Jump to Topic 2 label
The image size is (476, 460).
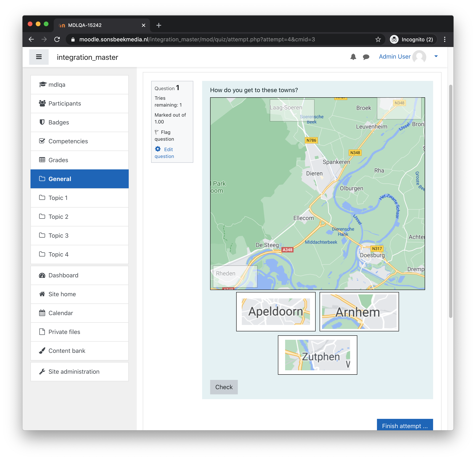click(58, 217)
